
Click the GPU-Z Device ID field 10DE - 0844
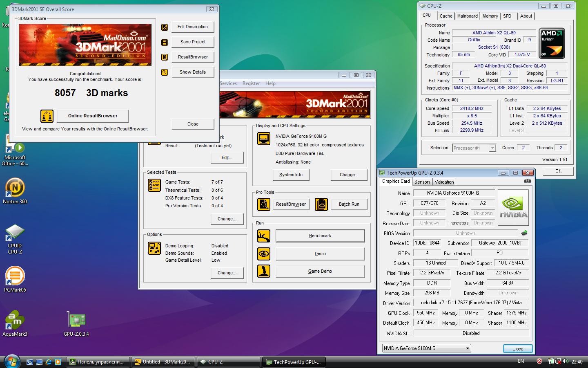tap(427, 243)
